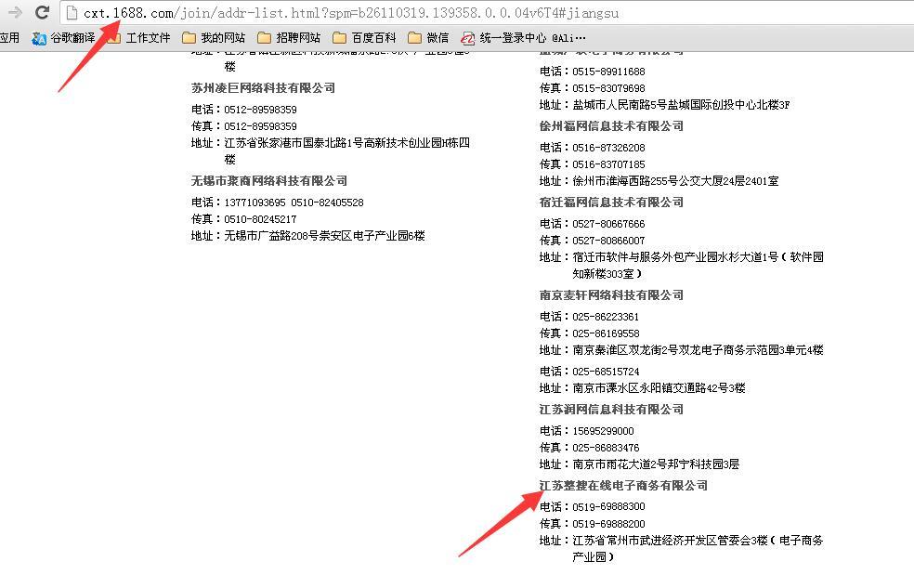This screenshot has width=914, height=588.
Task: Click the phone number 15695299000
Action: pyautogui.click(x=604, y=431)
